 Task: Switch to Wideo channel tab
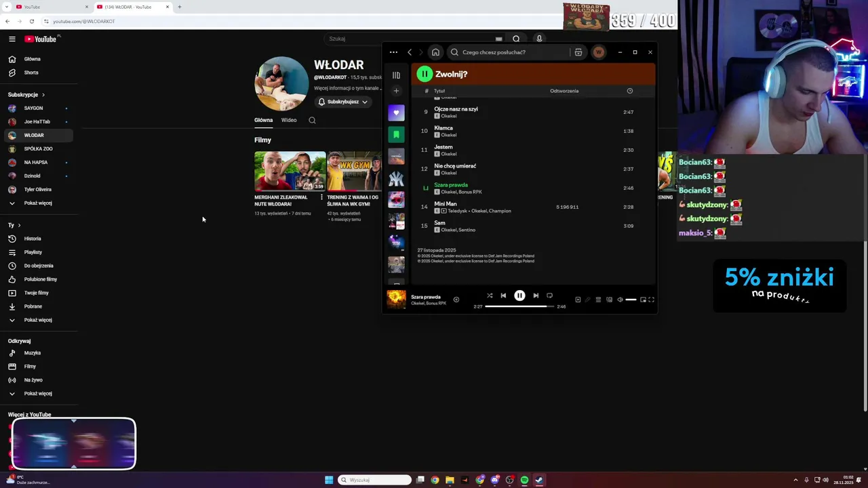(289, 120)
